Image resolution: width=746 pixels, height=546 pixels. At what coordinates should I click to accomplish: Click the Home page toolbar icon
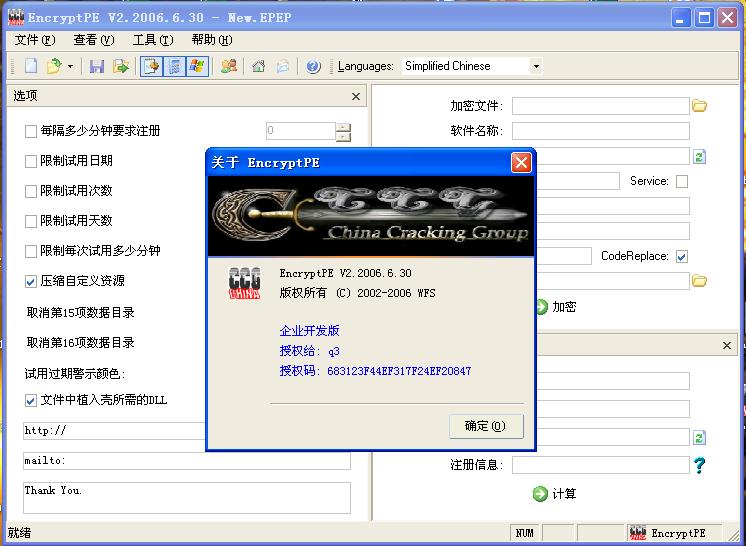point(258,66)
